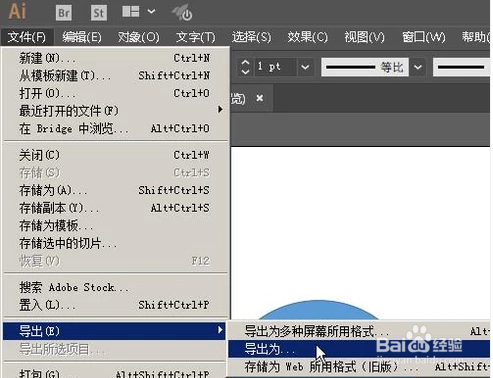Select 导出为多种屏幕所用格式... submenu item
Viewport: 493px width, 378px height.
359,331
